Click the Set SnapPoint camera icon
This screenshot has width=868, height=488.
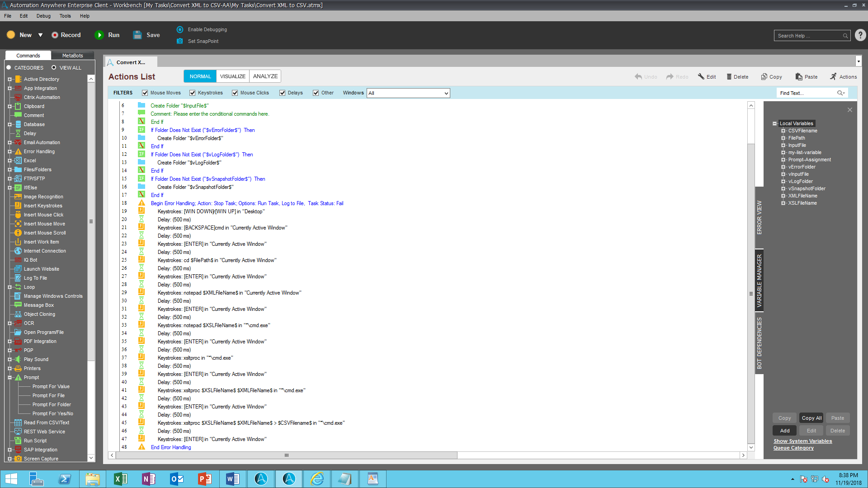(180, 41)
